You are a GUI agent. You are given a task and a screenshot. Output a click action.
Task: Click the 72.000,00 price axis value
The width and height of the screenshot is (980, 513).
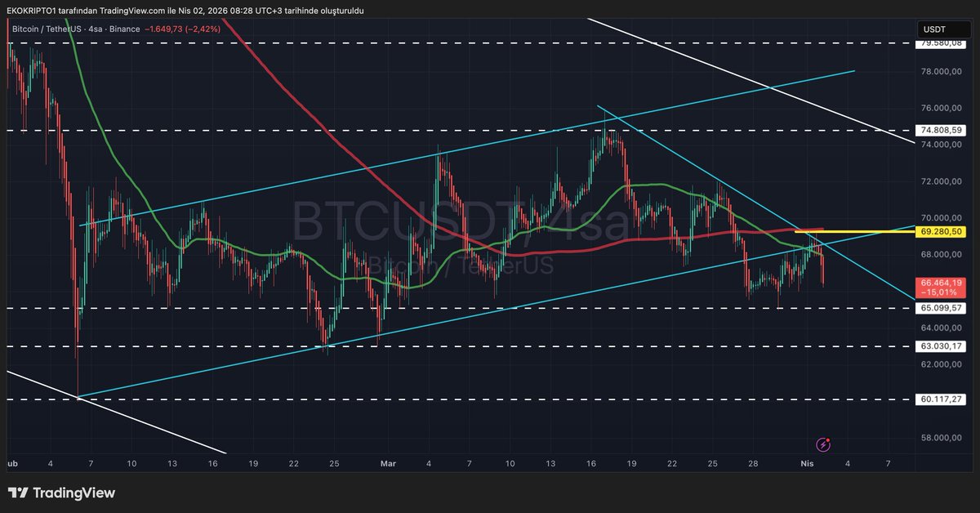click(941, 181)
